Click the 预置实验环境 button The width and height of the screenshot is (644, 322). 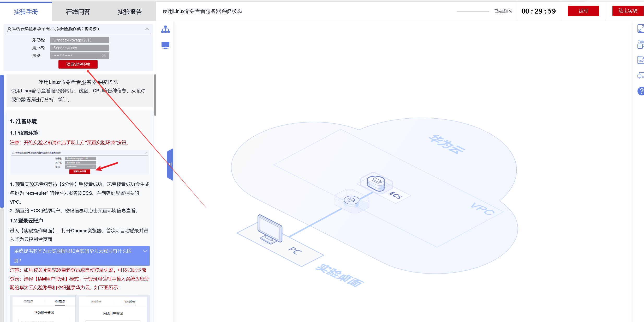click(78, 64)
